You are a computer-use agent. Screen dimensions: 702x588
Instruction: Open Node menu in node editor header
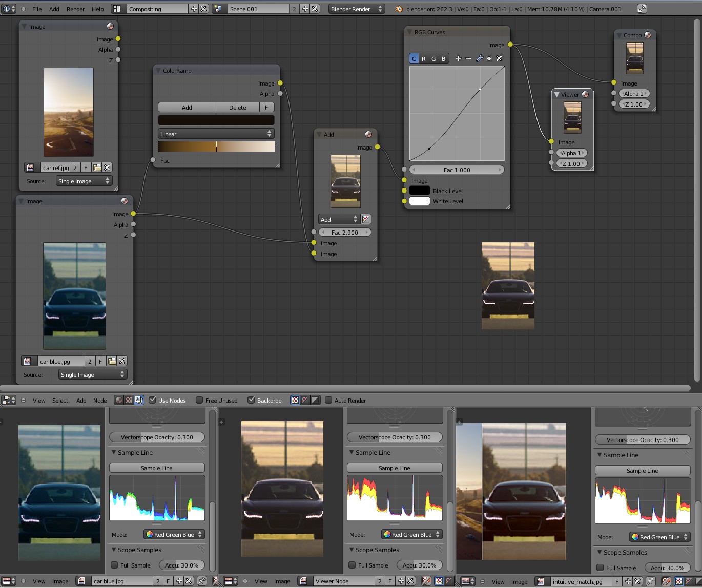click(x=100, y=401)
